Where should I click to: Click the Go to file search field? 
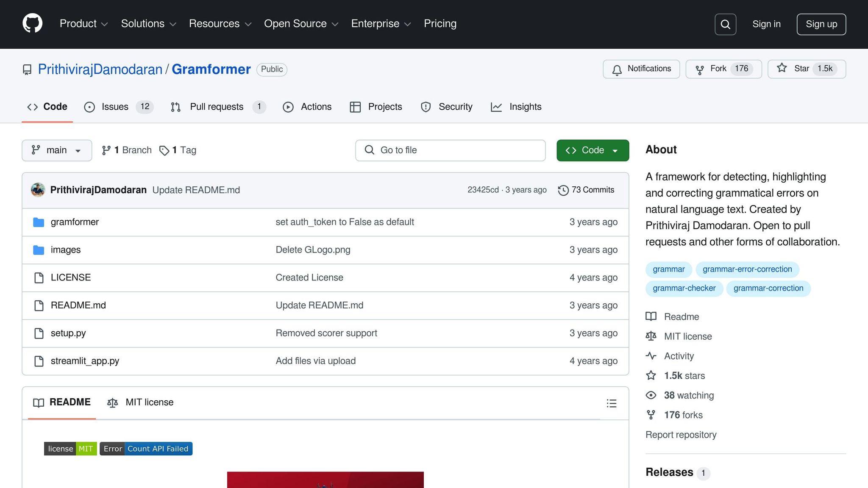tap(450, 150)
